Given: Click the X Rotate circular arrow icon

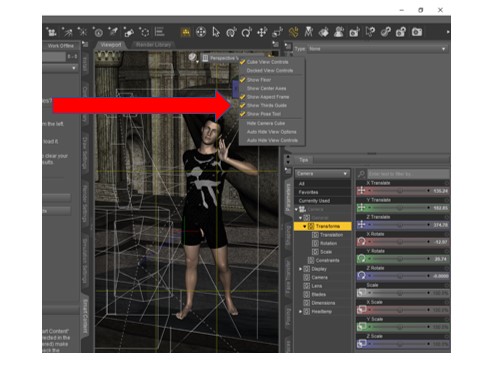Looking at the screenshot, I should click(x=361, y=242).
